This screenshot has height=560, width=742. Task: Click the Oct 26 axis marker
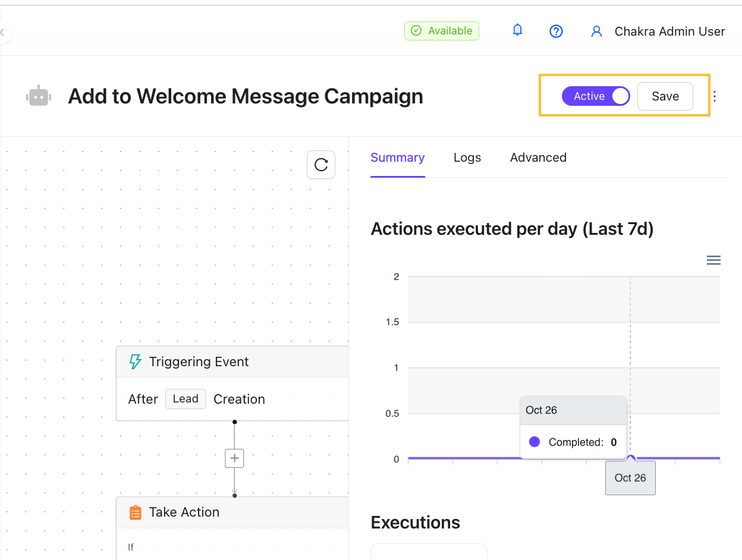point(630,477)
